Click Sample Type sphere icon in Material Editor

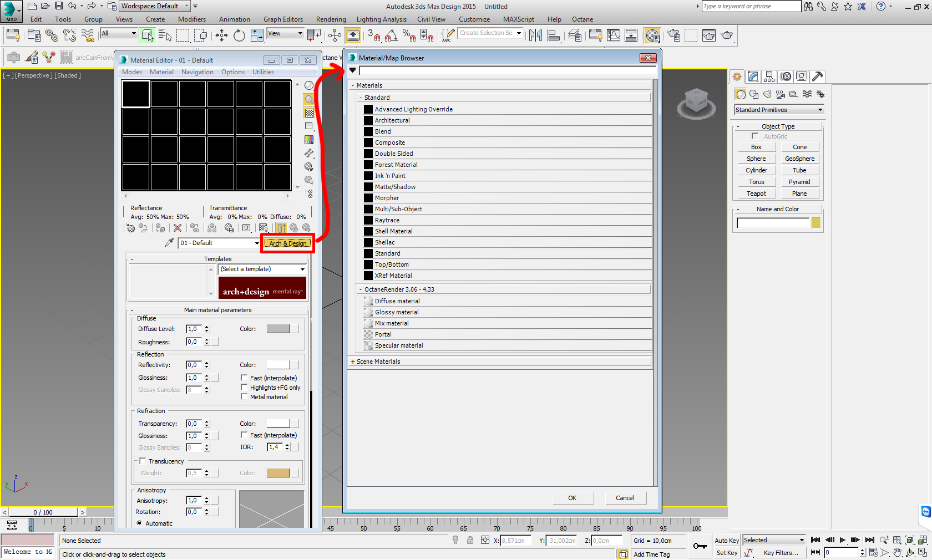tap(309, 85)
